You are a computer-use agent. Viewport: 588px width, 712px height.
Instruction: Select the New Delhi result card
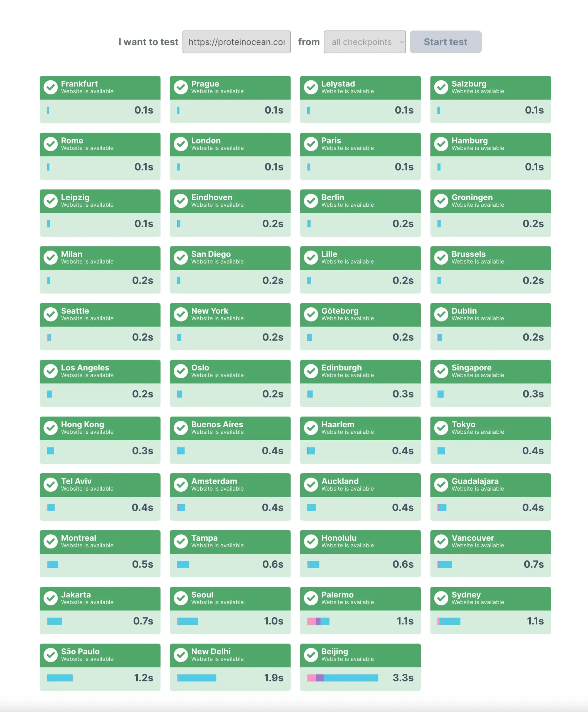(x=230, y=667)
